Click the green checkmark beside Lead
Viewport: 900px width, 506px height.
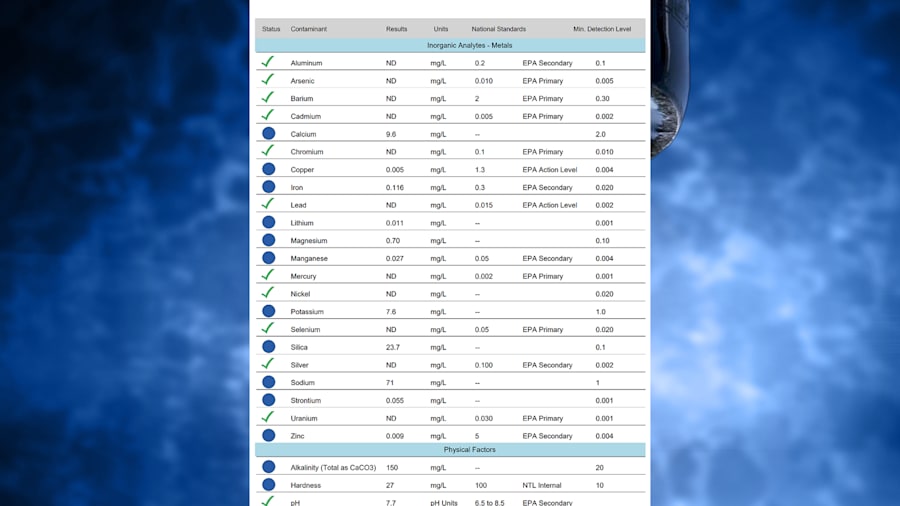[267, 204]
